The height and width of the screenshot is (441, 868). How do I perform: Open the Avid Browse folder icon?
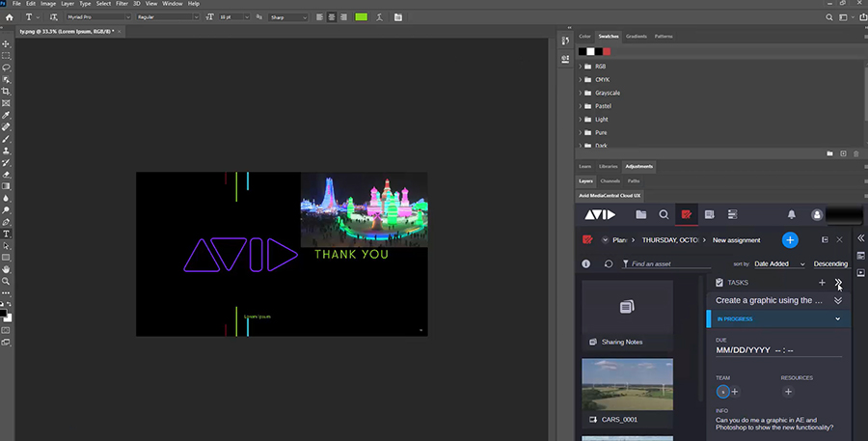(641, 214)
